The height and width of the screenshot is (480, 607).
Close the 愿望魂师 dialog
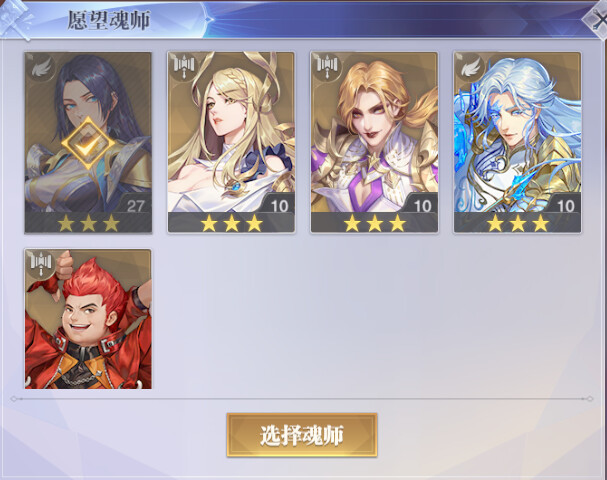tap(597, 19)
